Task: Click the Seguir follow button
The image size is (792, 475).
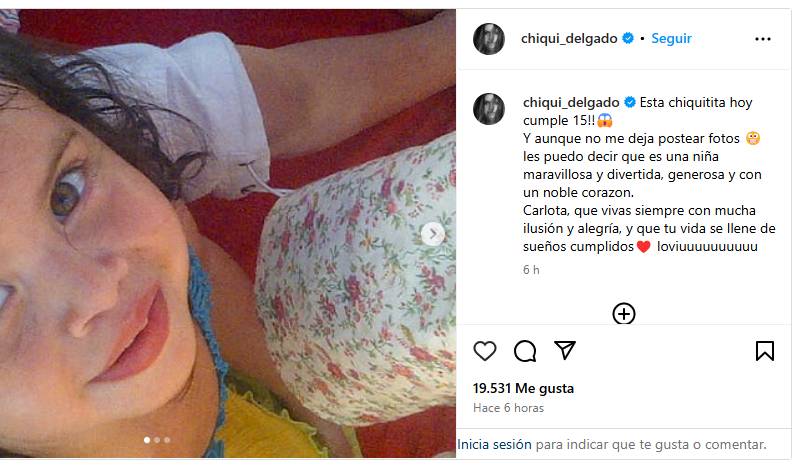Action: pyautogui.click(x=671, y=38)
